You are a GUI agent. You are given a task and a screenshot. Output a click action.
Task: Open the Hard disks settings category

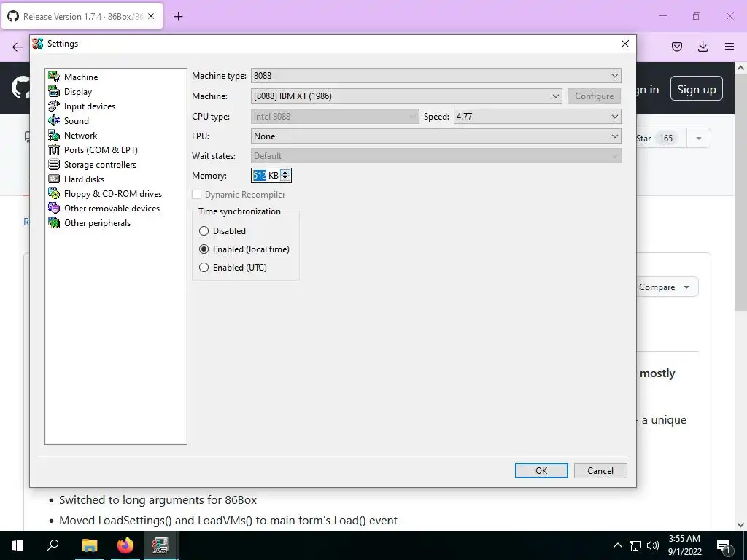coord(85,179)
